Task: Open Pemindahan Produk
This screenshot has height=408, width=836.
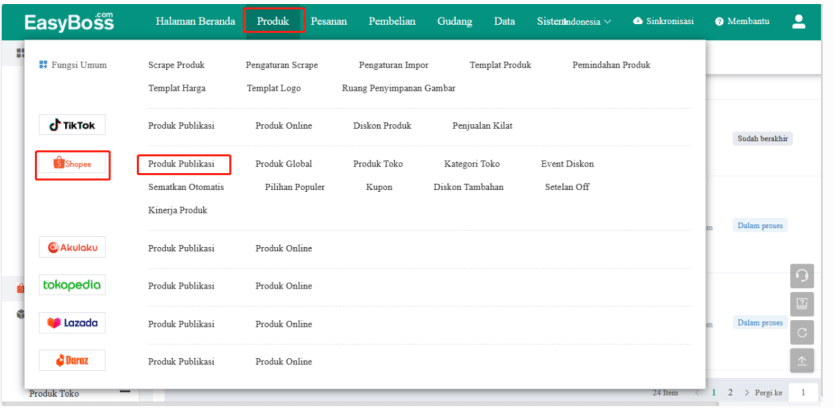Action: 612,65
